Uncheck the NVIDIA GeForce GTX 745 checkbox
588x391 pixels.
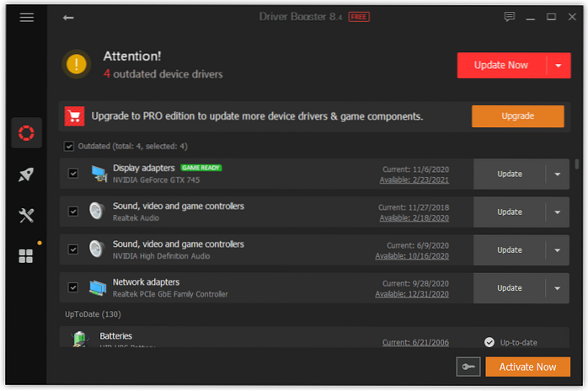click(x=73, y=174)
